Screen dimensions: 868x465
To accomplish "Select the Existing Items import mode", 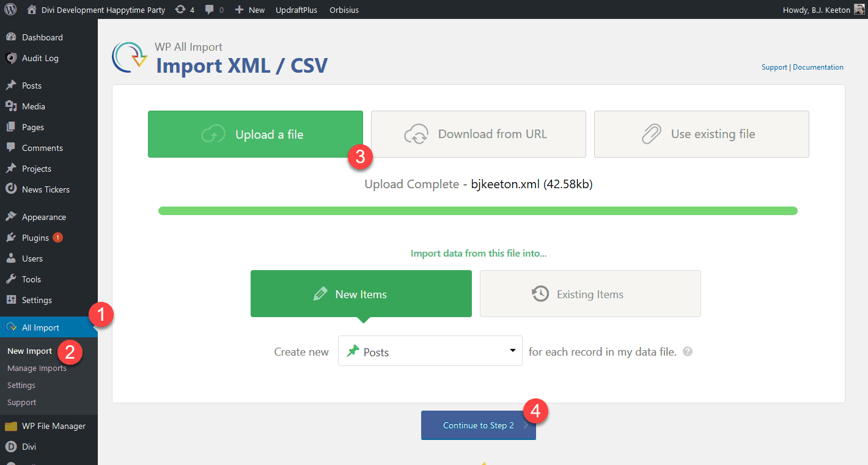I will (x=589, y=293).
